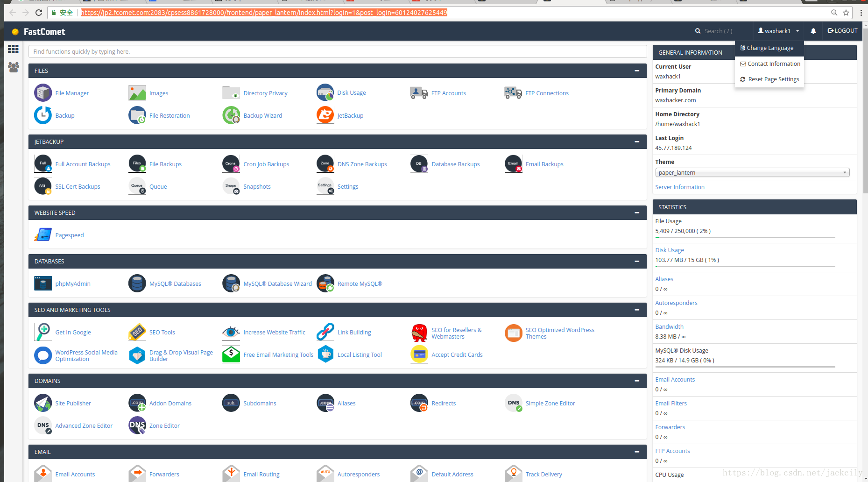Click the Local Listing Tool icon
This screenshot has width=868, height=482.
325,354
